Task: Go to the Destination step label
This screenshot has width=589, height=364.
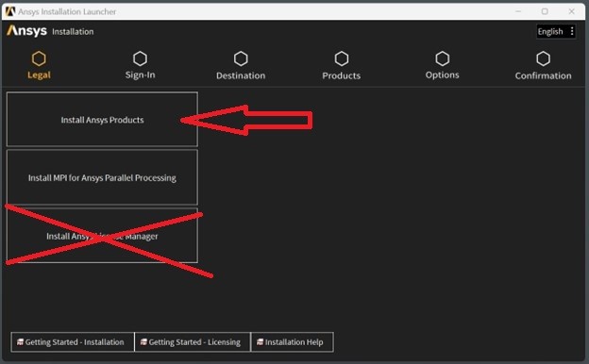Action: tap(241, 75)
